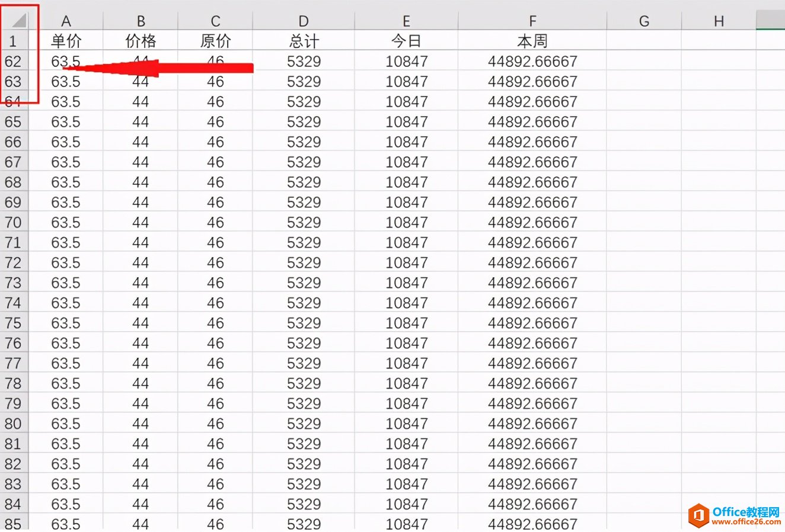Select row 68 header
Screen dimensions: 785x532
pyautogui.click(x=14, y=182)
